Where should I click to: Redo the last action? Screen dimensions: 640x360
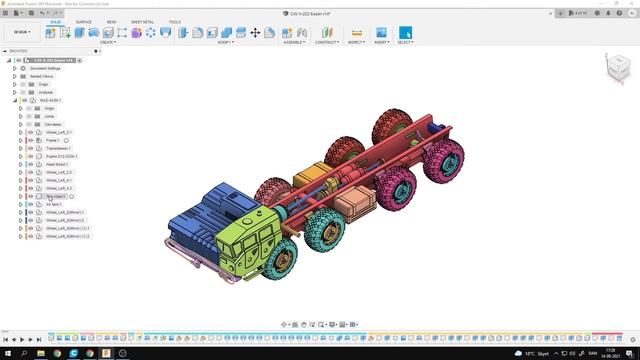[x=57, y=13]
